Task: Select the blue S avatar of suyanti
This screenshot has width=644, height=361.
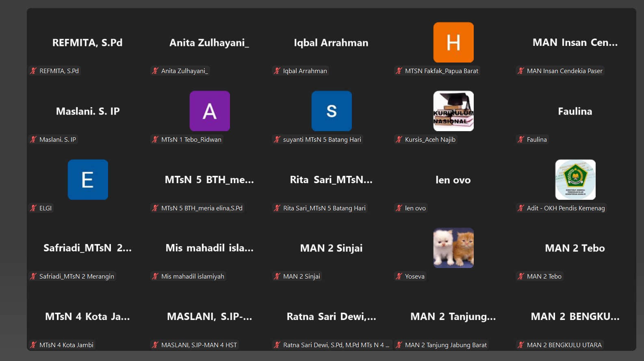Action: coord(332,111)
